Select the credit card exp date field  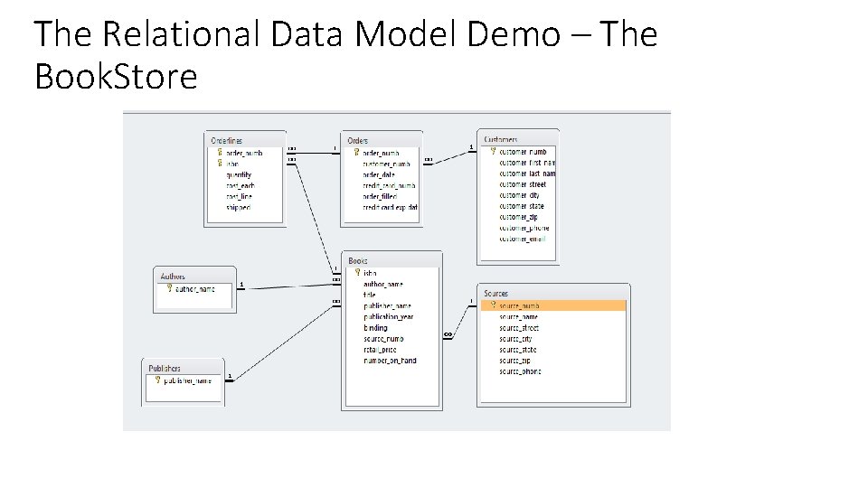pyautogui.click(x=391, y=208)
